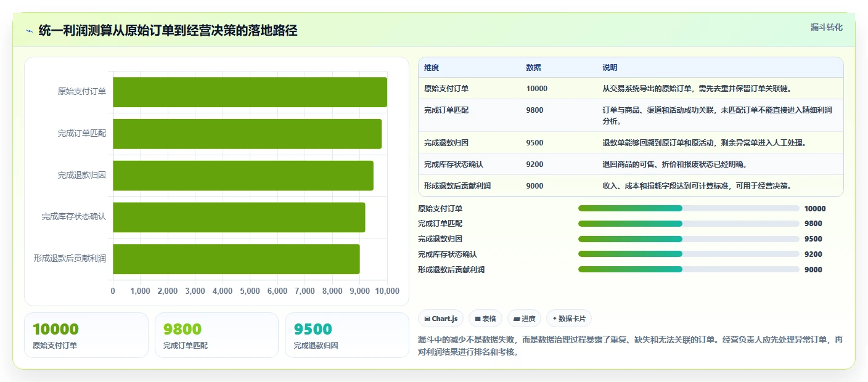Screen dimensions: 868x382
Task: Click the 漏斗转化 label in header
Action: click(x=826, y=27)
